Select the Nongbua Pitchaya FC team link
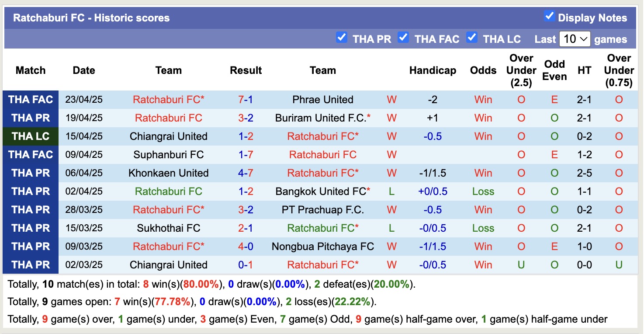The height and width of the screenshot is (334, 644). pos(322,246)
